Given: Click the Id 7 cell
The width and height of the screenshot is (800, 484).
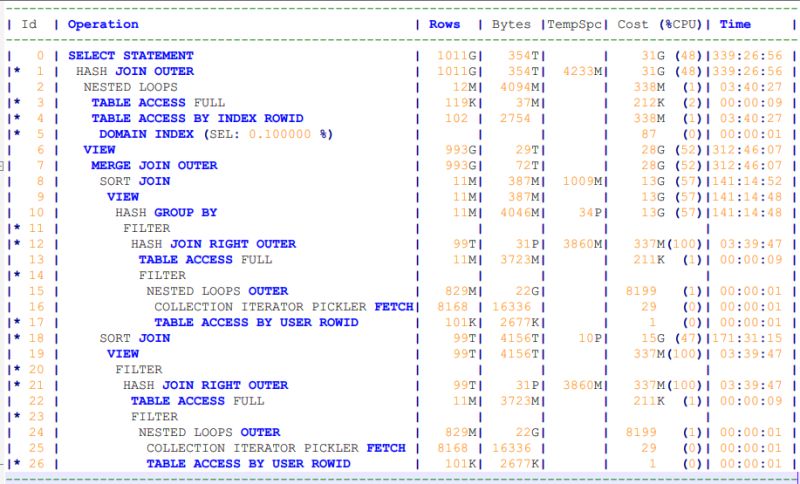Looking at the screenshot, I should pyautogui.click(x=40, y=166).
